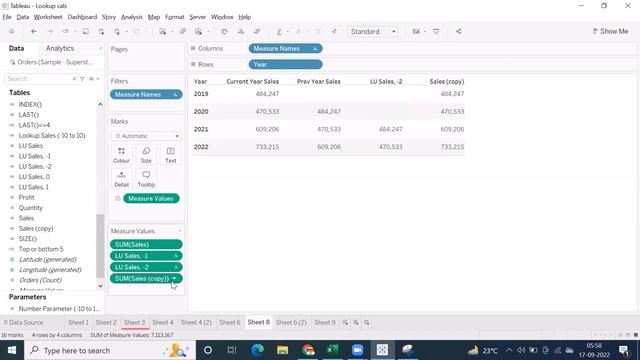Switch to the Analytics pane tab
The height and width of the screenshot is (360, 640).
60,48
